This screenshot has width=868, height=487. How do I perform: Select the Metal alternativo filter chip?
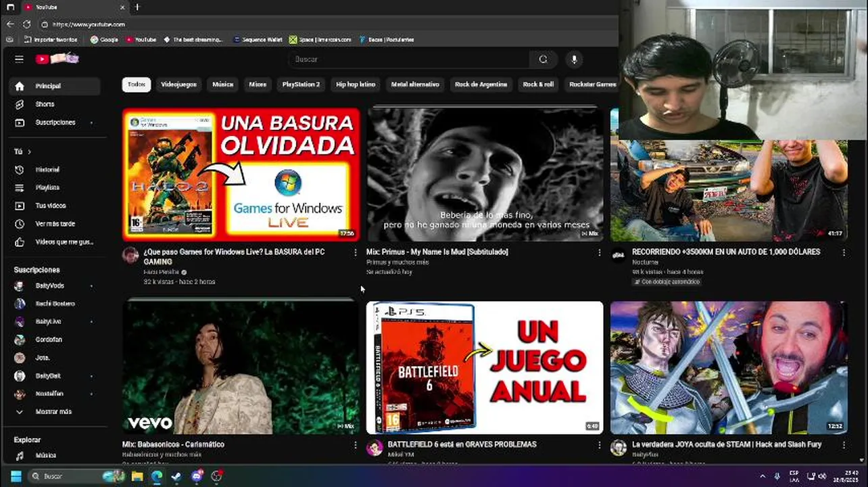point(415,85)
